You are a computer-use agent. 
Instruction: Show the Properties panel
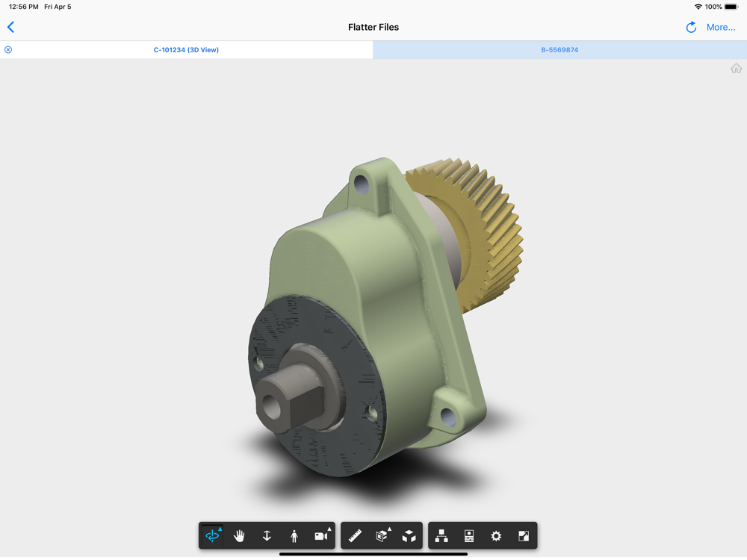pyautogui.click(x=469, y=536)
